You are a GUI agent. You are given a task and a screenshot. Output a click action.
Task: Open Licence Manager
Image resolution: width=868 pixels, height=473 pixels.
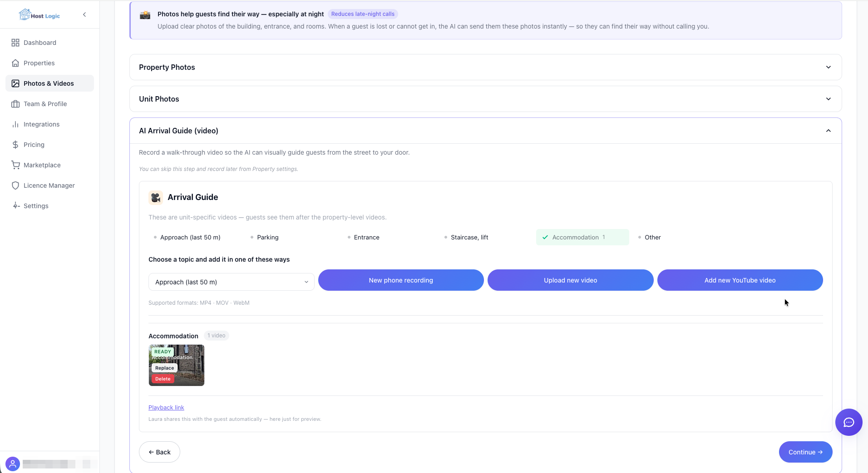pos(50,185)
